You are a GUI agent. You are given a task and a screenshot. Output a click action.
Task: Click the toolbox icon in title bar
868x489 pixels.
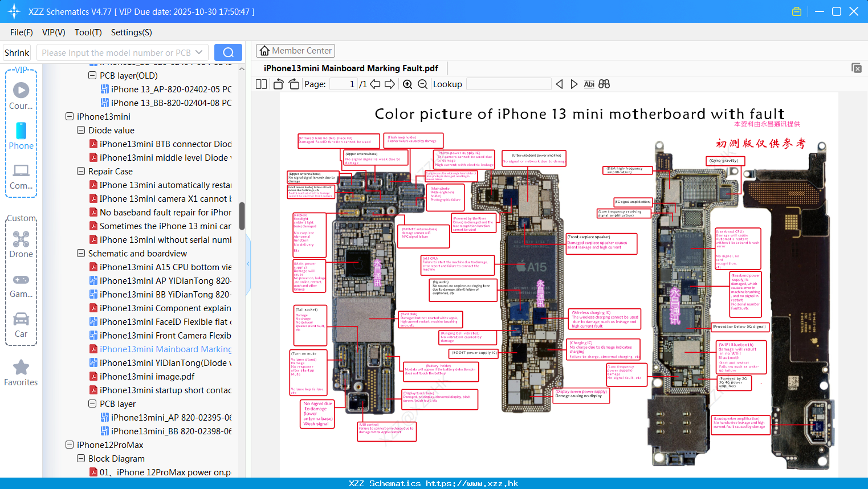coord(797,11)
